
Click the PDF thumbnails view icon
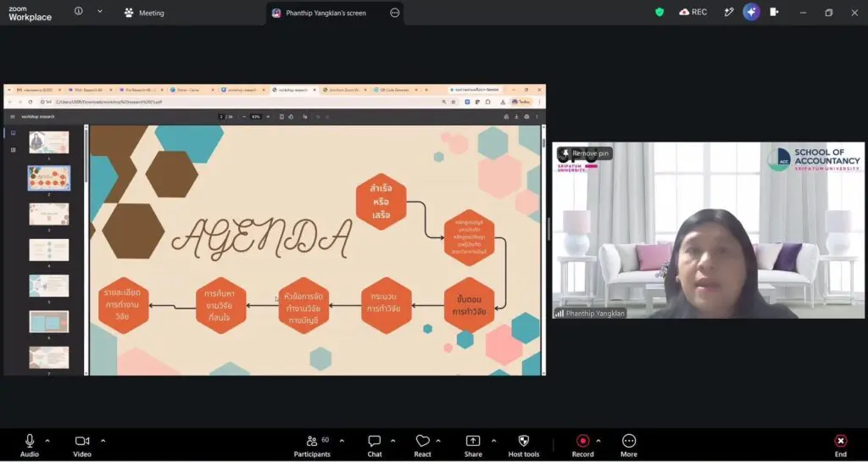tap(14, 133)
